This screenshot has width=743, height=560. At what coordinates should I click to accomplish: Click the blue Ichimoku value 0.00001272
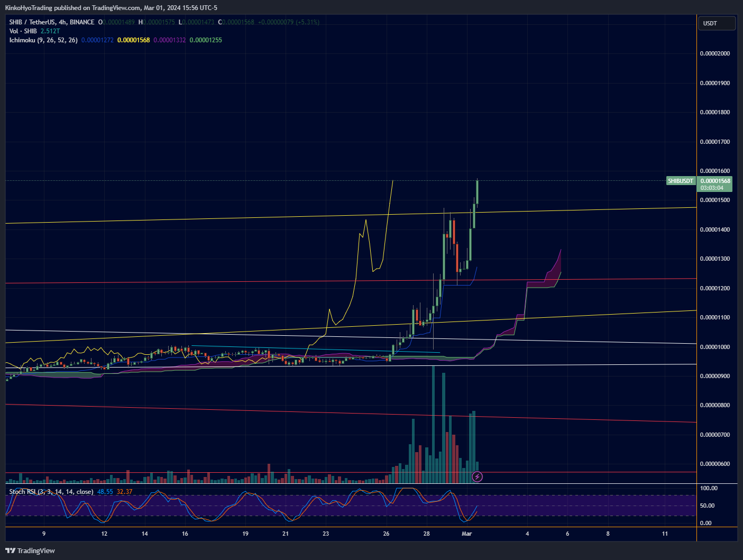pos(97,40)
